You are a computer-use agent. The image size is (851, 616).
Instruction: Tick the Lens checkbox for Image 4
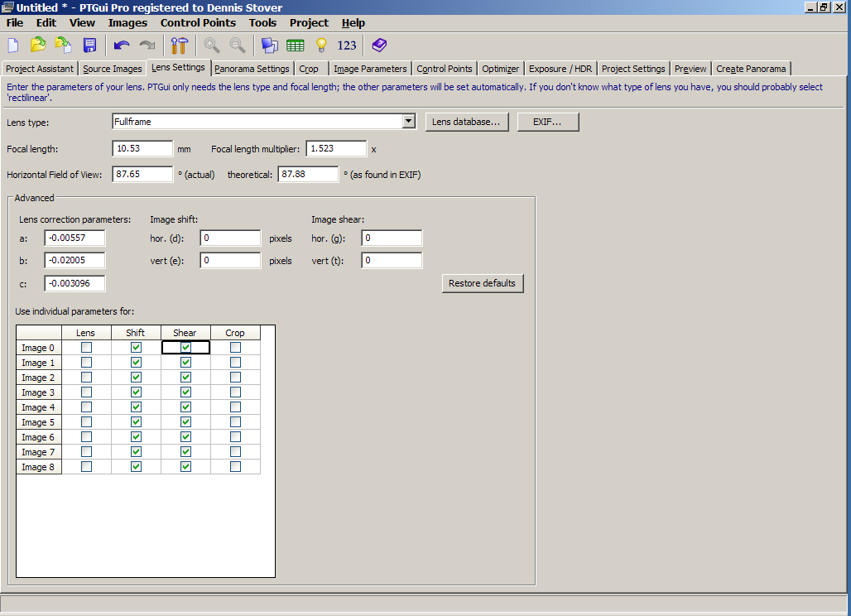click(86, 407)
